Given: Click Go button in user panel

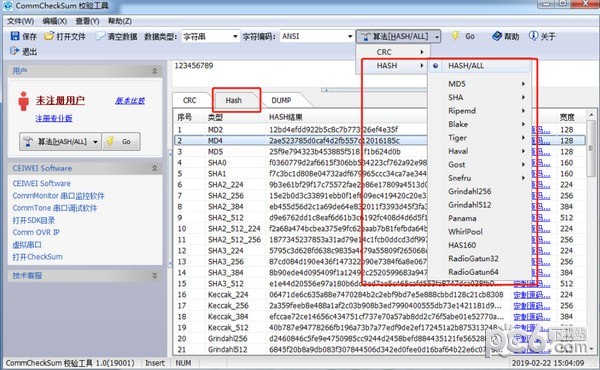Looking at the screenshot, I should pyautogui.click(x=121, y=142).
